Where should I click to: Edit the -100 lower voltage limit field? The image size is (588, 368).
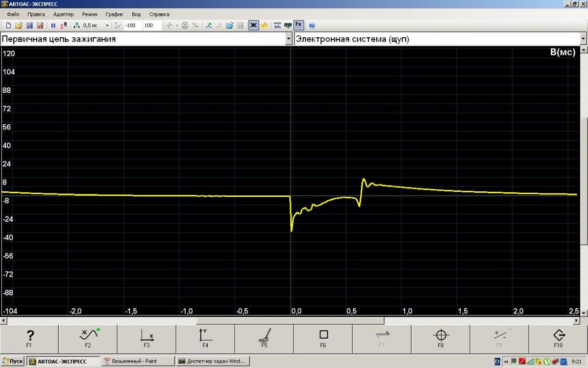coord(132,25)
